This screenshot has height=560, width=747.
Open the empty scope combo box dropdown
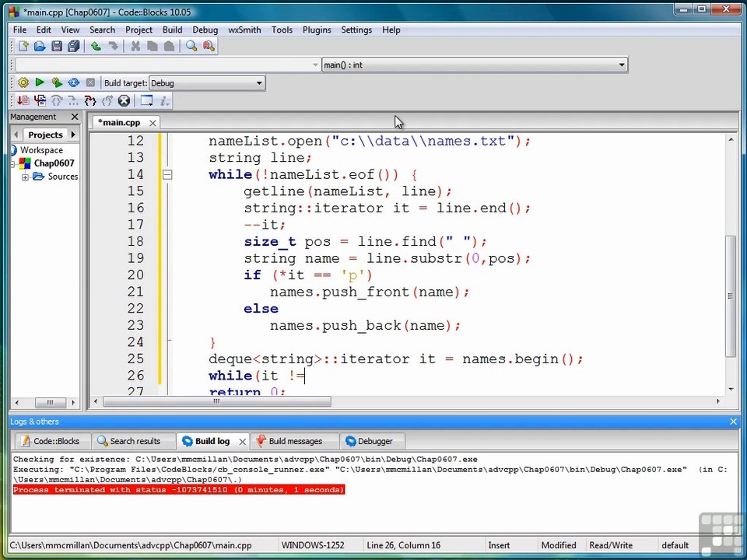[x=168, y=65]
